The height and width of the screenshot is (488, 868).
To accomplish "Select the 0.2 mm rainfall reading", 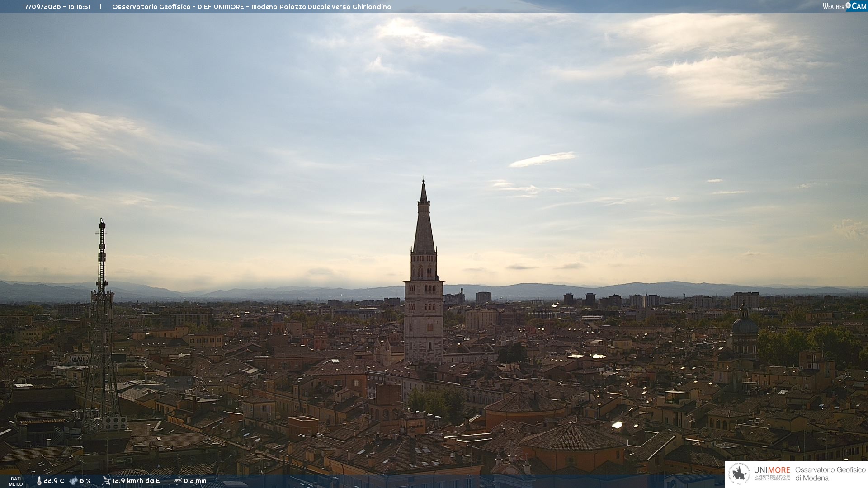I will pos(195,481).
